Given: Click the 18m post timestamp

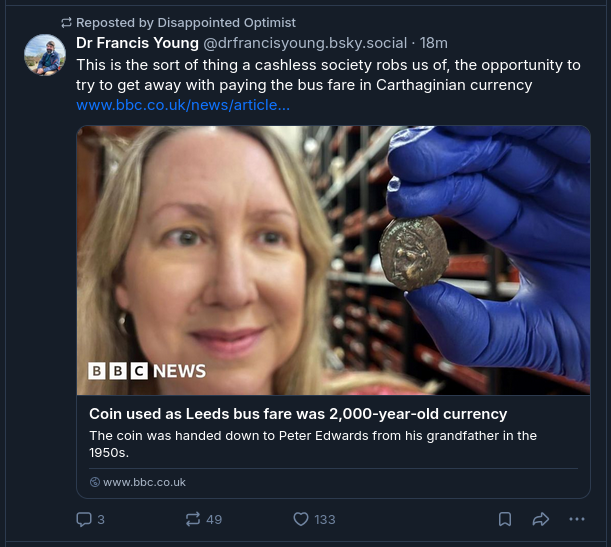Looking at the screenshot, I should [434, 43].
